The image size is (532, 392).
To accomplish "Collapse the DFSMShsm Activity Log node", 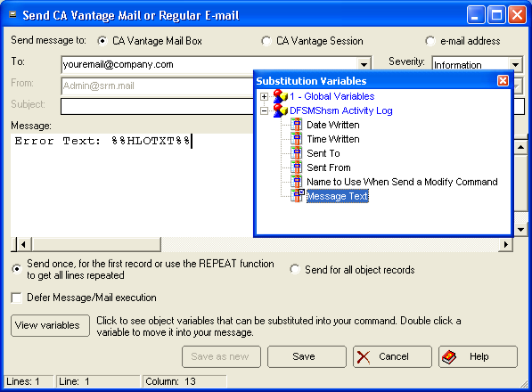I will click(x=264, y=110).
